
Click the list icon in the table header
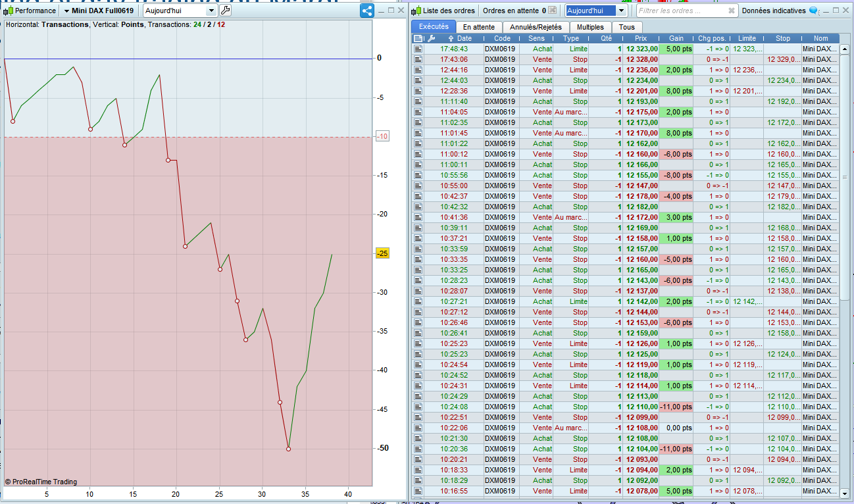(418, 38)
